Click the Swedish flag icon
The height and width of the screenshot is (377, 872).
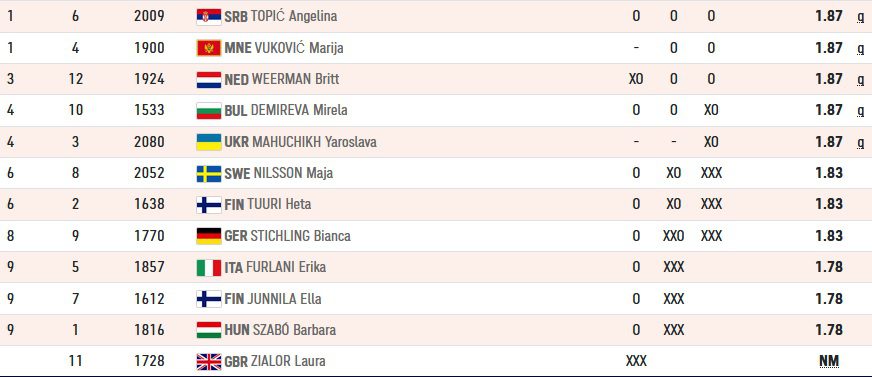(209, 173)
